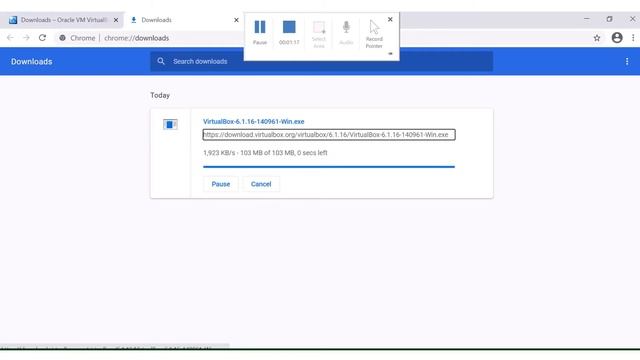Reload the current page
This screenshot has width=640, height=360.
tap(42, 38)
